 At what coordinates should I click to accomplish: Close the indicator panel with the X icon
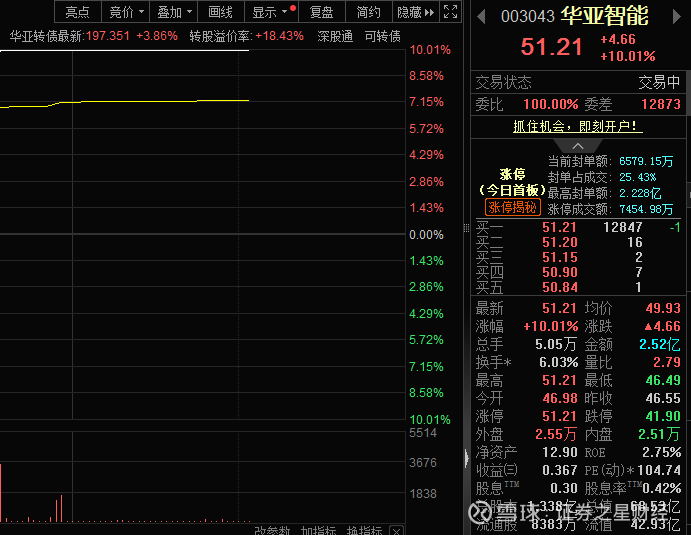pyautogui.click(x=397, y=531)
